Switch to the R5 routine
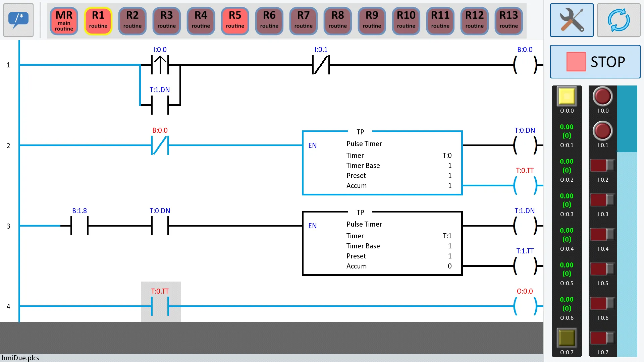 click(235, 21)
